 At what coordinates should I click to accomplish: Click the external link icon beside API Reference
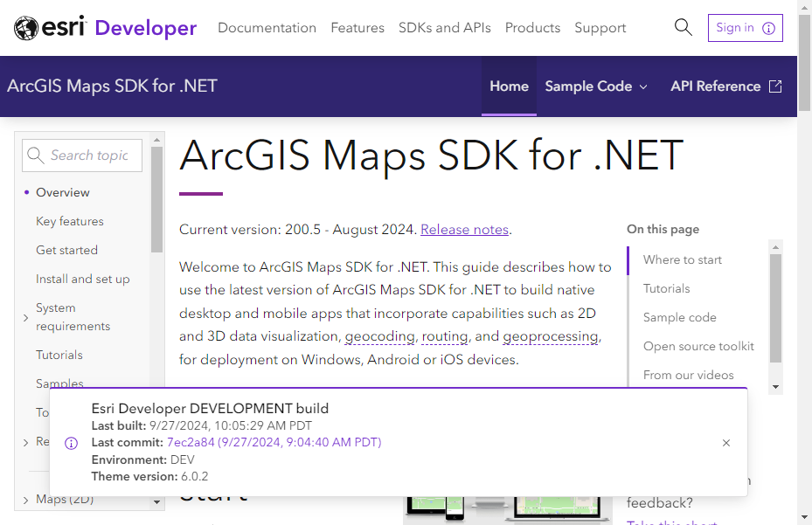775,86
